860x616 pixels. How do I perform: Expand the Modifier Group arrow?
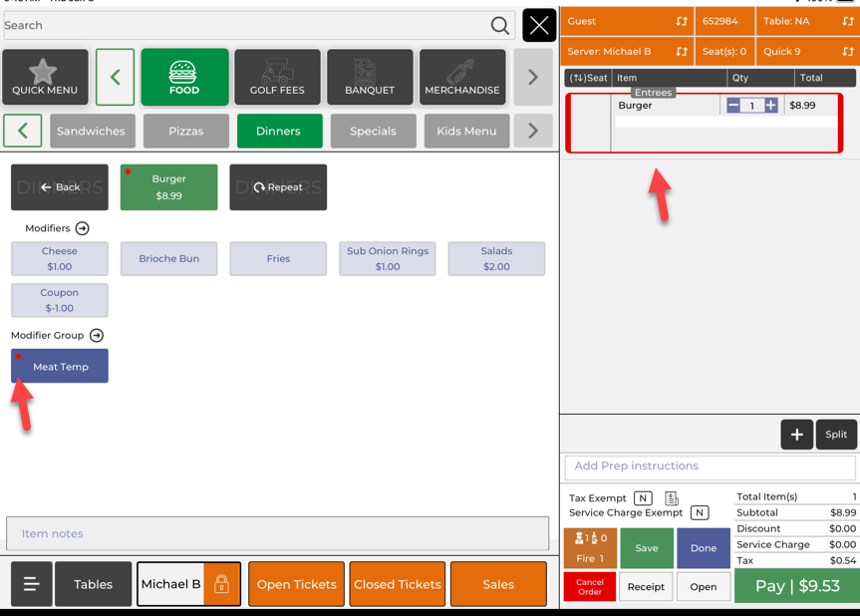tap(97, 336)
